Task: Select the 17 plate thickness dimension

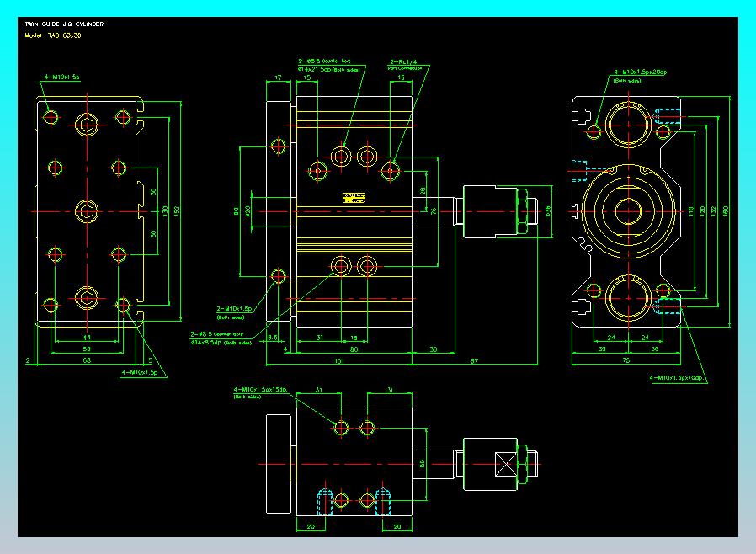Action: click(278, 77)
